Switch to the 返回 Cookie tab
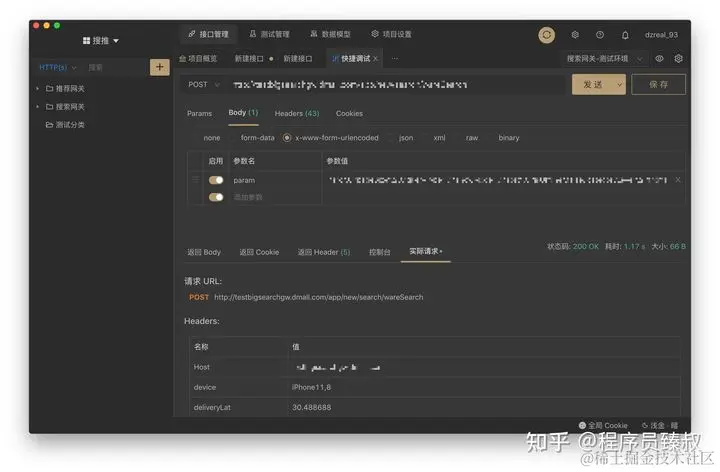720x472 pixels. [259, 252]
